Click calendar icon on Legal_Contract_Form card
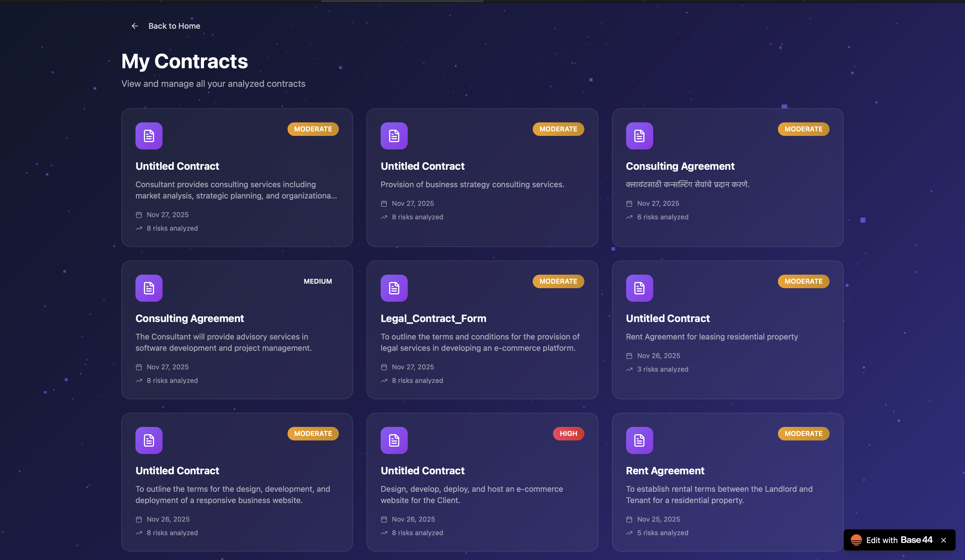This screenshot has height=560, width=965. [x=384, y=367]
